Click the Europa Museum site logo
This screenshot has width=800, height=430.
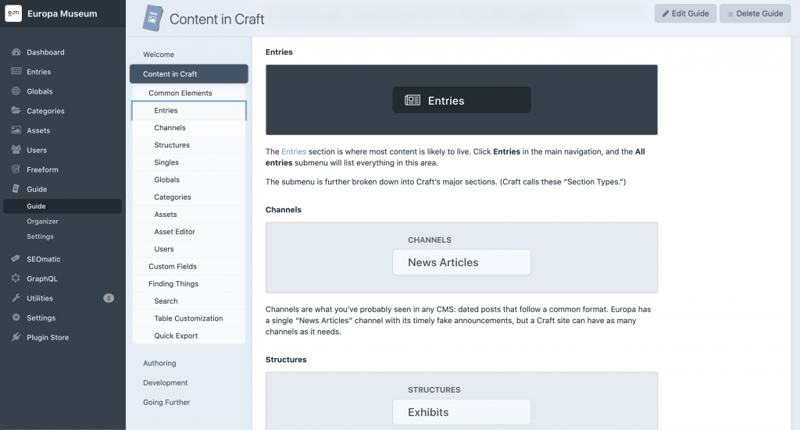pos(13,13)
